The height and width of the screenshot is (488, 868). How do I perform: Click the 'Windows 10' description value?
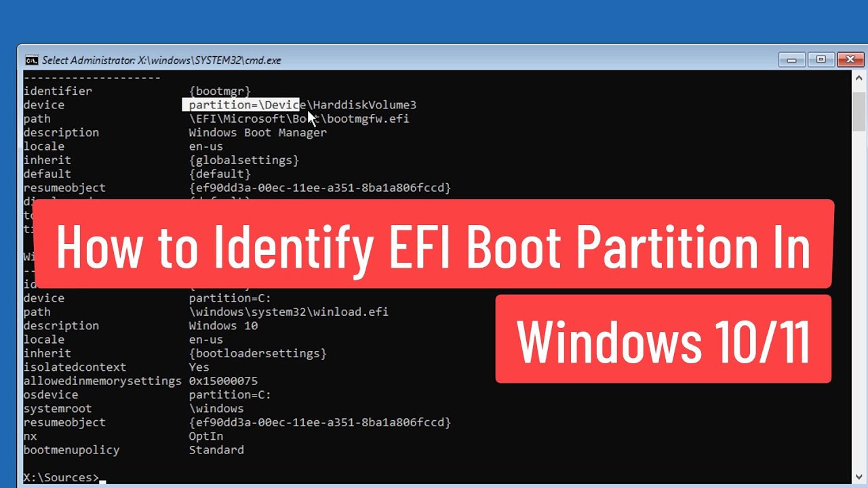tap(223, 326)
